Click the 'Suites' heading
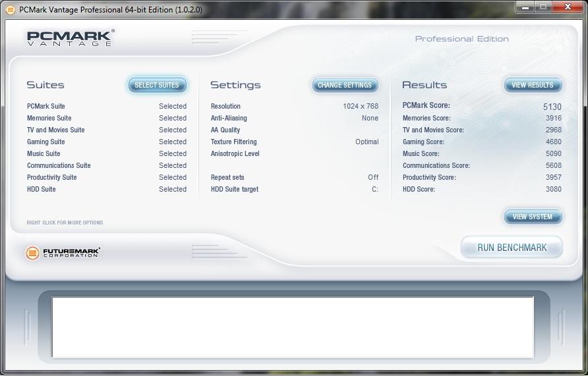The image size is (588, 376). 45,85
